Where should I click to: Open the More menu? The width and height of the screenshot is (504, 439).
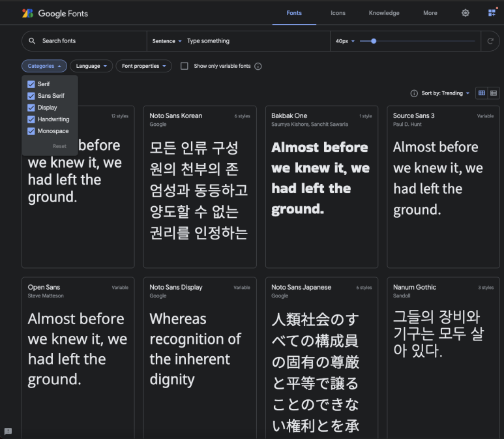430,13
